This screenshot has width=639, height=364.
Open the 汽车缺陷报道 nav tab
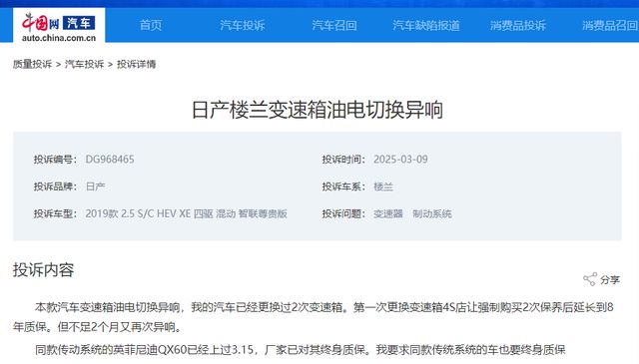(426, 25)
